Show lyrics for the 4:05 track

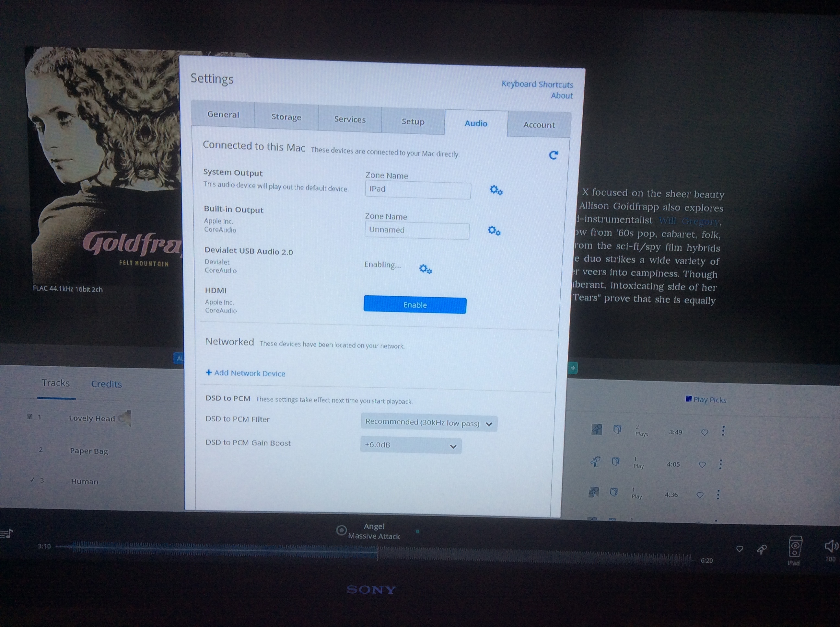pos(595,461)
